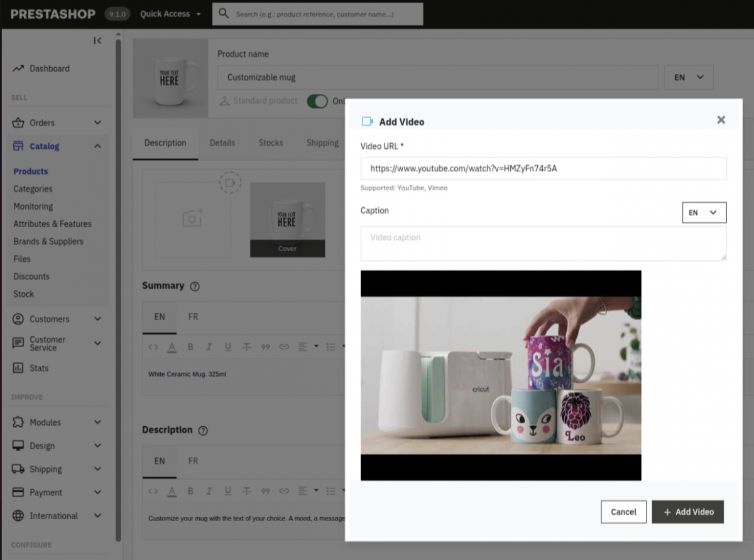Collapse the sidebar with the arrow icon

pyautogui.click(x=97, y=41)
